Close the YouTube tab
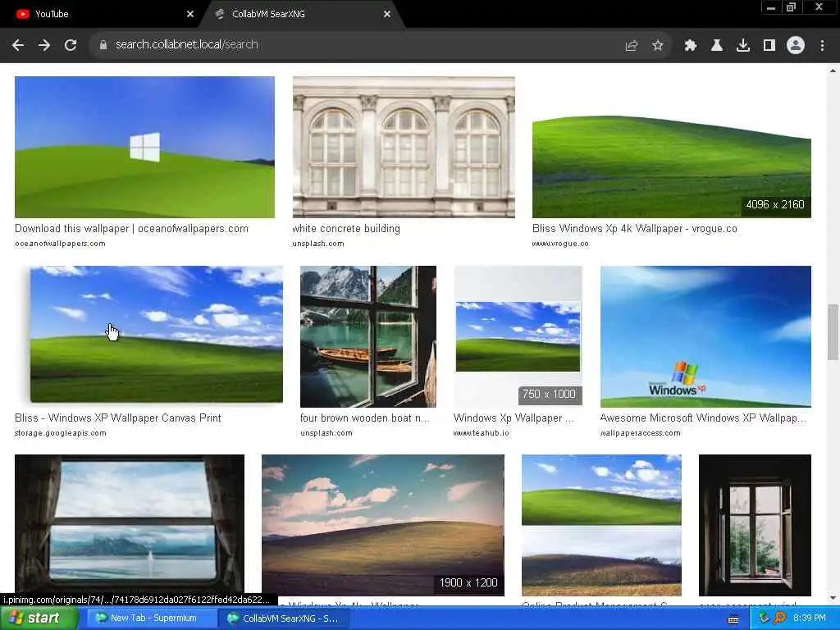The image size is (840, 630). pos(190,15)
